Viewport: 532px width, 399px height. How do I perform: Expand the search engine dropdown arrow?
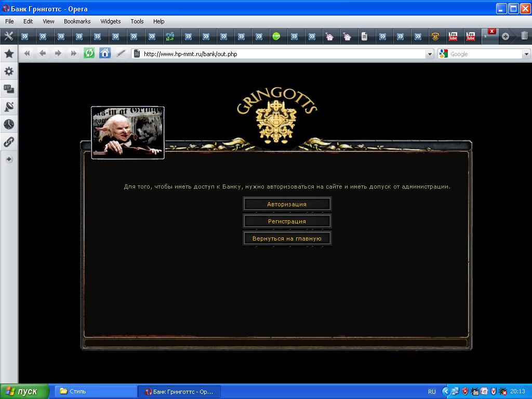(526, 54)
